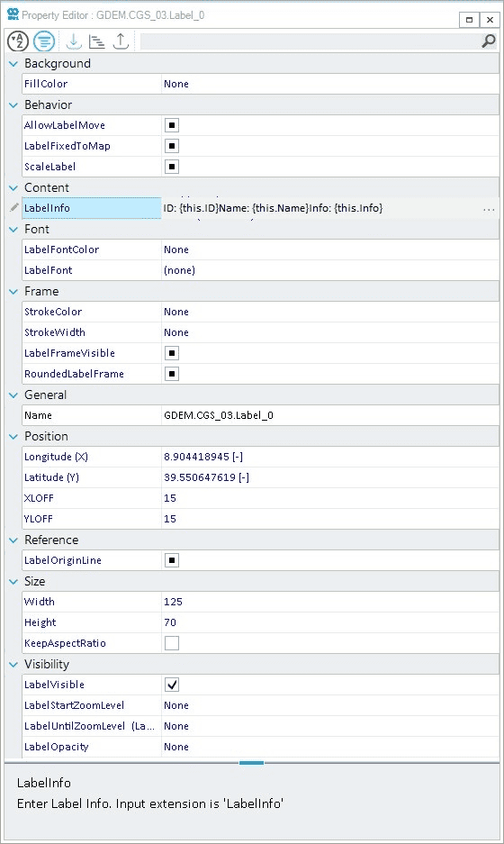This screenshot has width=504, height=844.
Task: Click the hierarchy list toolbar icon
Action: (97, 41)
